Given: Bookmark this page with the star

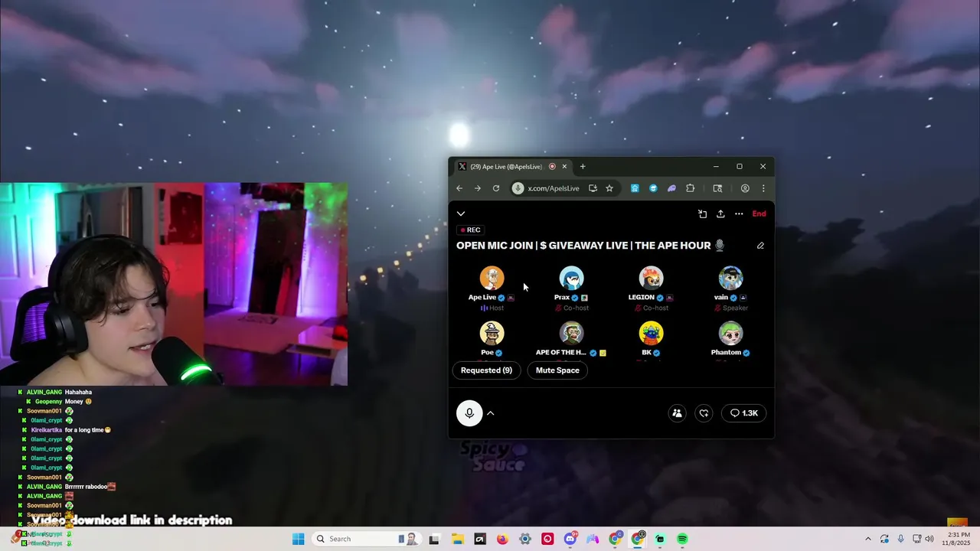Looking at the screenshot, I should pyautogui.click(x=609, y=188).
